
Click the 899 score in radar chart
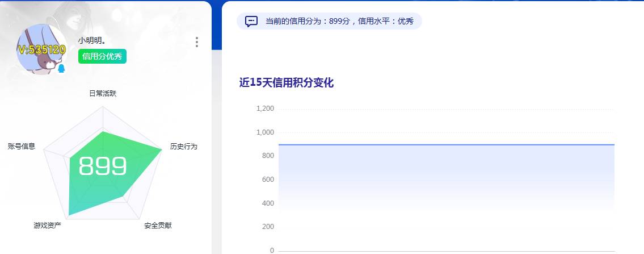(103, 166)
